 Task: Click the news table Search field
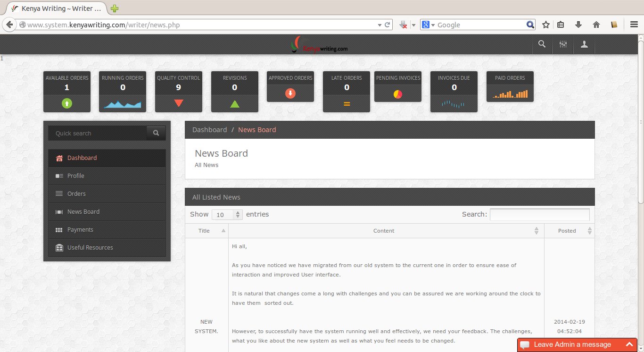pos(539,215)
